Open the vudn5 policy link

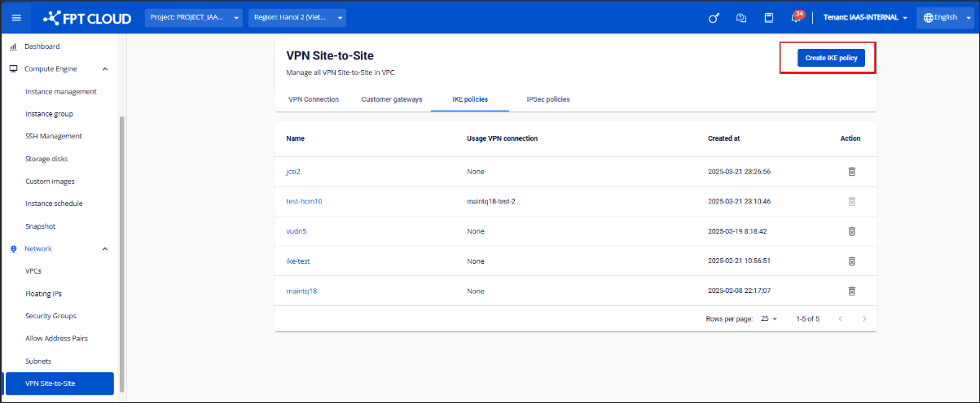click(x=296, y=231)
